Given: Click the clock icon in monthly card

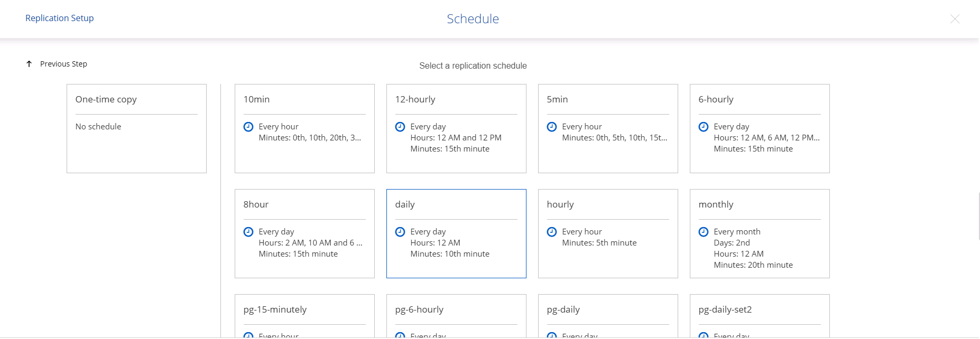Looking at the screenshot, I should (704, 232).
